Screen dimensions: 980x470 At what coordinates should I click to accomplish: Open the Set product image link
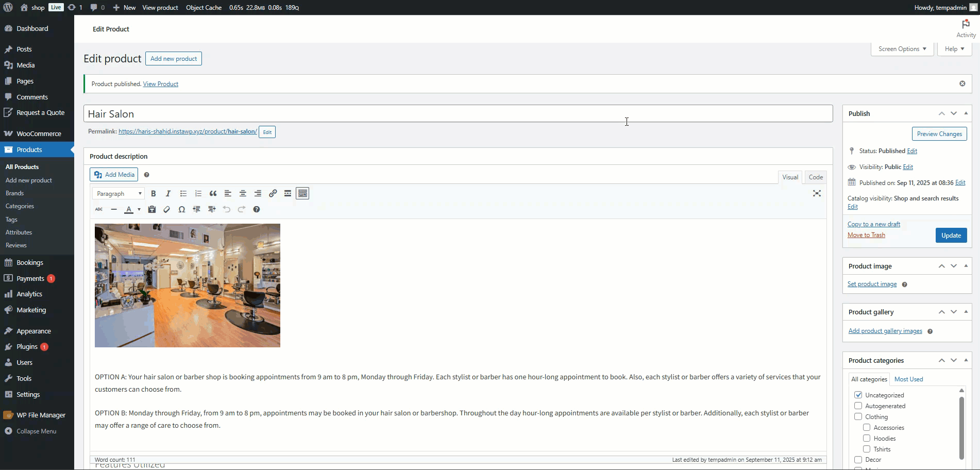click(x=872, y=284)
